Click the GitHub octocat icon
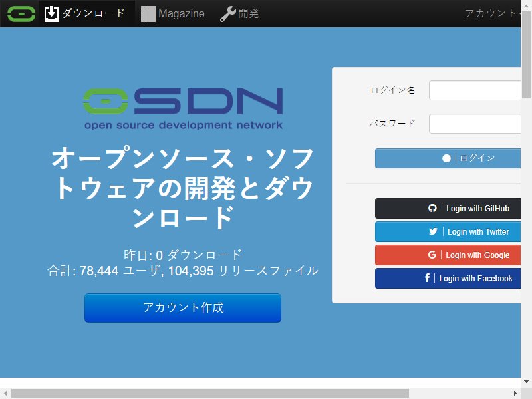The image size is (532, 399). (432, 208)
